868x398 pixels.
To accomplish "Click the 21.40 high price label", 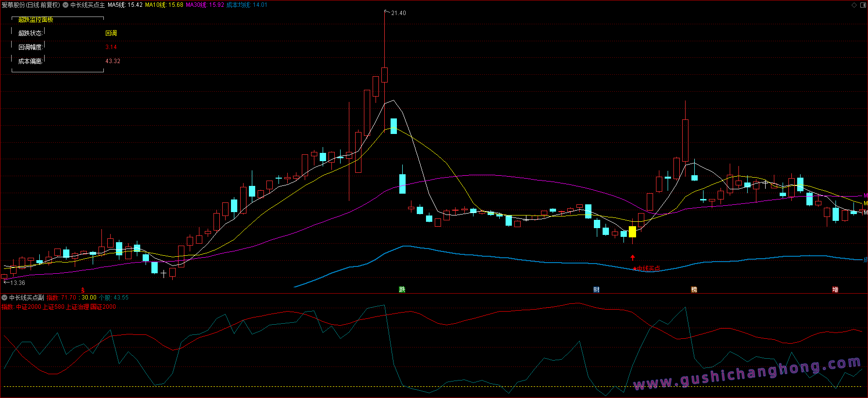I will pos(398,13).
